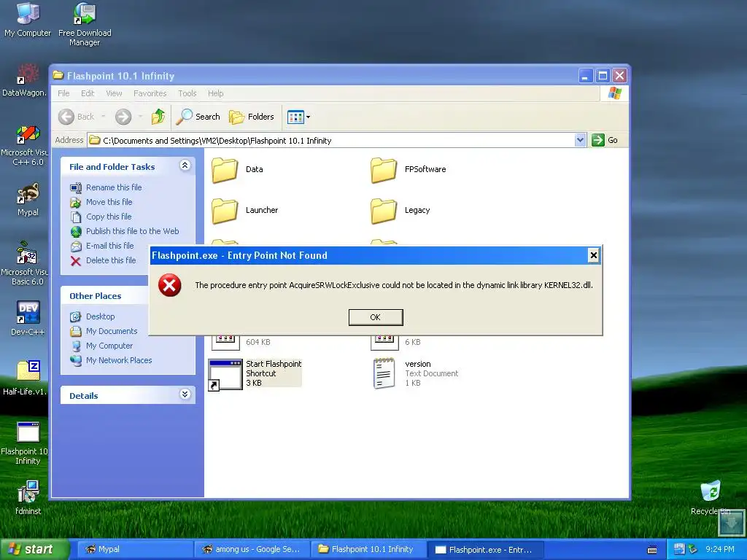This screenshot has height=560, width=747.
Task: Expand the Details panel
Action: tap(185, 394)
